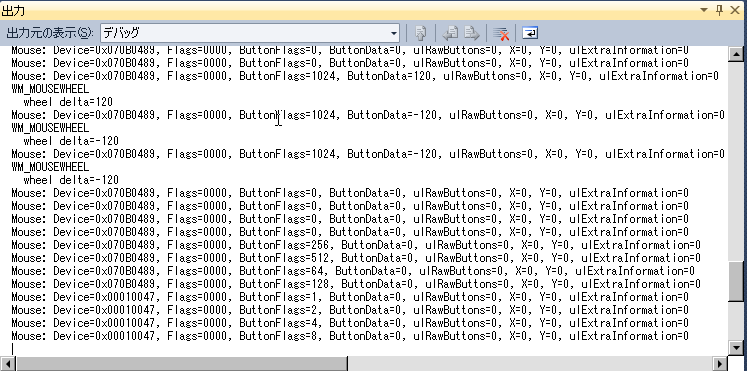Viewport: 747px width, 371px height.
Task: Click the Device=0x00010047 line with ButtonFlags=1
Action: (350, 297)
